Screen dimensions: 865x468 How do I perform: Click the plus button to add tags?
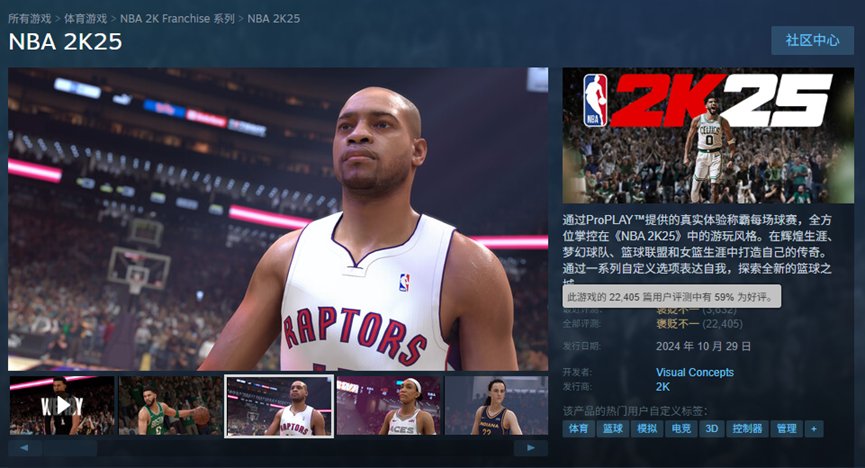coord(814,429)
